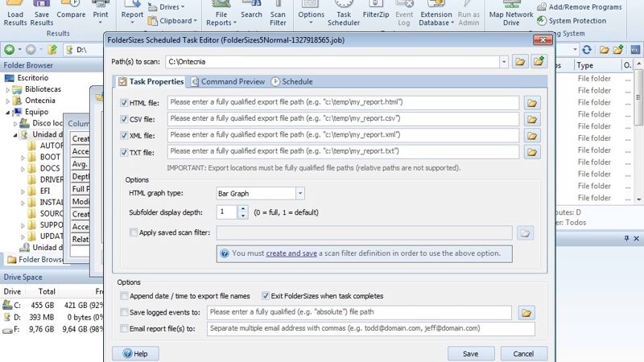Viewport: 644px width, 362px height.
Task: Click Map Network Drive
Action: click(511, 14)
